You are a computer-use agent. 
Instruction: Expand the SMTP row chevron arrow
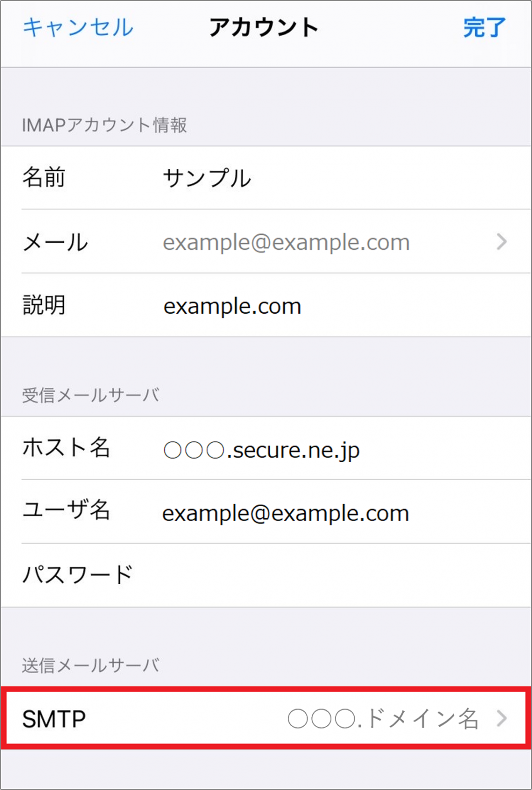pos(502,719)
